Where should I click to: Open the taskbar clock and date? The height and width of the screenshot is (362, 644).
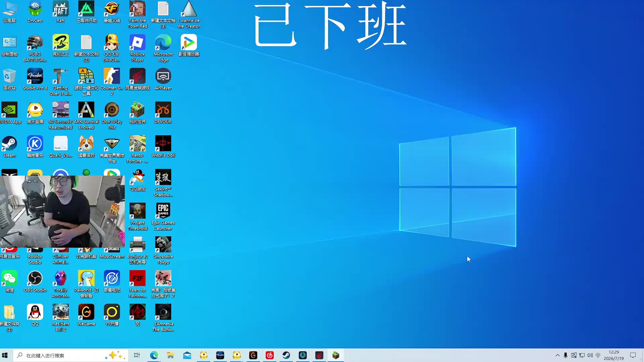point(614,355)
